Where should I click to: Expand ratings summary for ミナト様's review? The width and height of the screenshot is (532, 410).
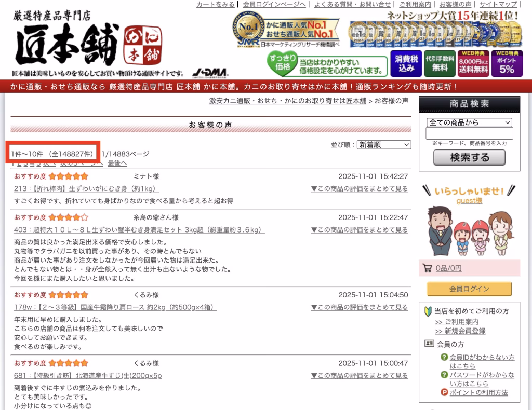click(360, 188)
